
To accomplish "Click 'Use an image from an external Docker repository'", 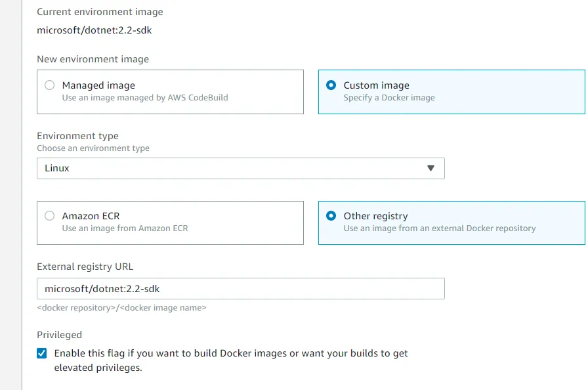I will click(440, 228).
